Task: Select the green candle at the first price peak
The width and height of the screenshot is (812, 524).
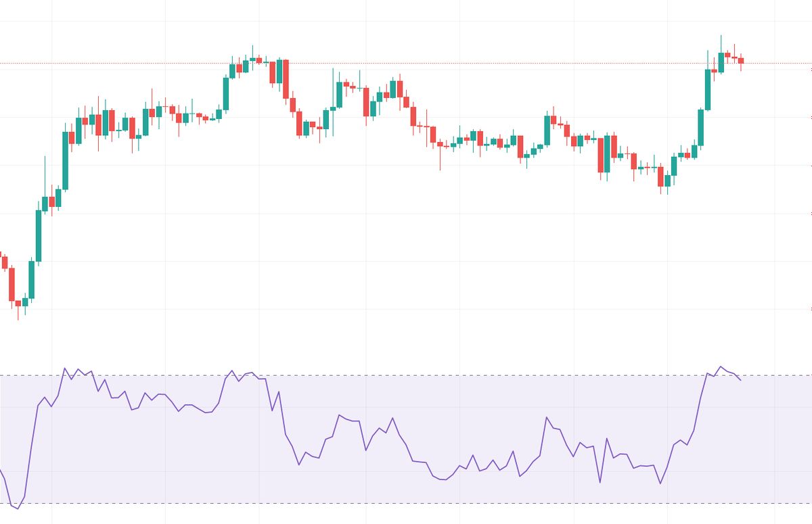Action: [x=252, y=59]
